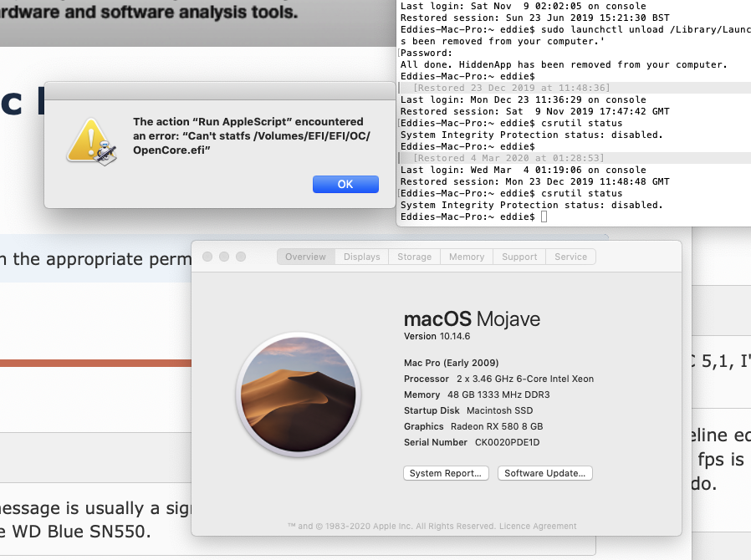Click the Radeon RX 580 8 GB value
Viewport: 751px width, 560px height.
click(497, 426)
